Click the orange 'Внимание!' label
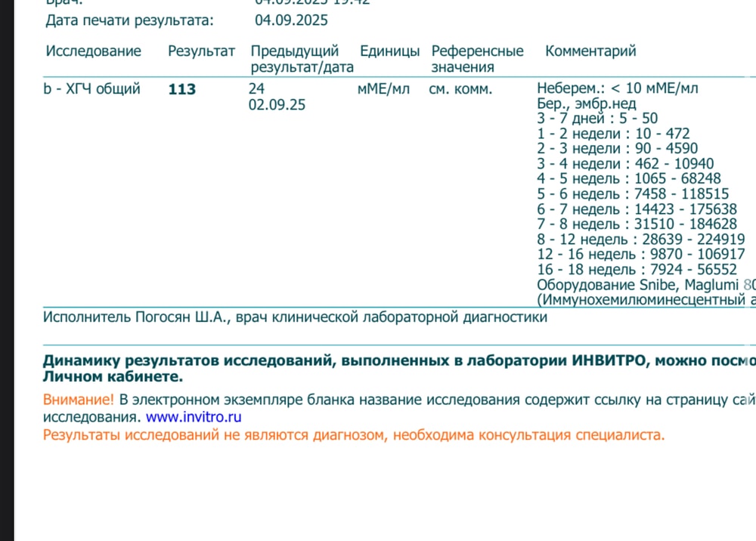 79,400
